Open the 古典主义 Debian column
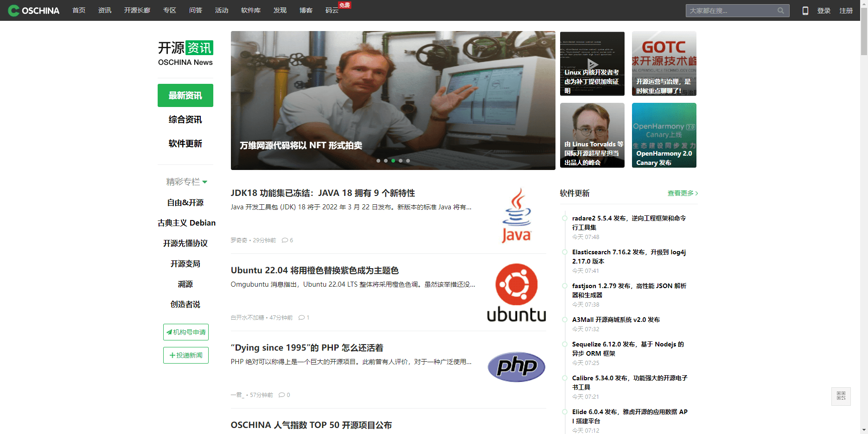The width and height of the screenshot is (868, 434). pyautogui.click(x=186, y=223)
